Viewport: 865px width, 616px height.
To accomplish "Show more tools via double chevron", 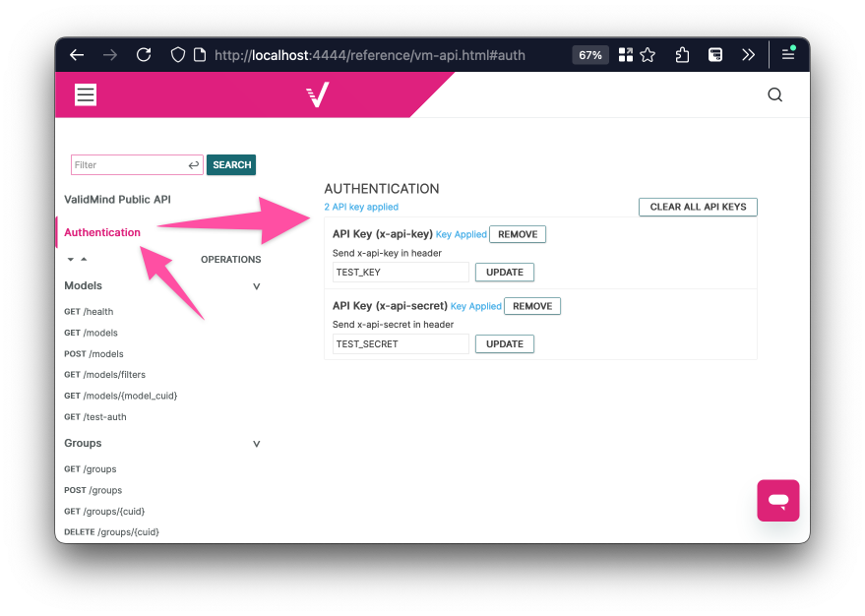I will pyautogui.click(x=749, y=54).
